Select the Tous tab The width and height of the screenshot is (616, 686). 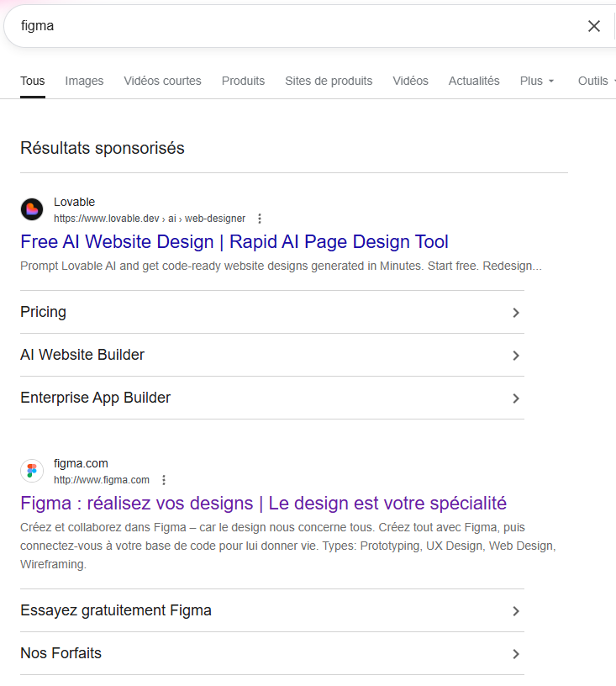[x=32, y=81]
